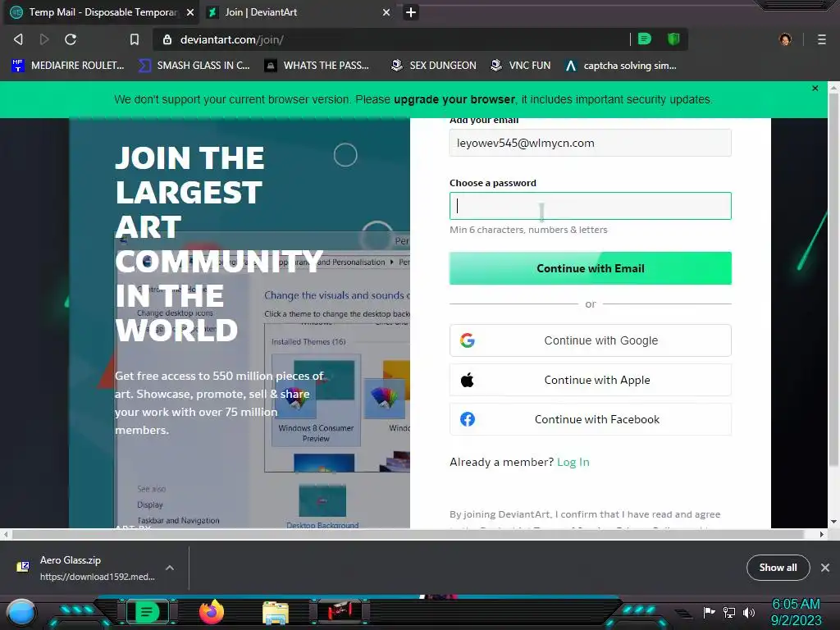Click Show all downloads button
The image size is (840, 630).
778,568
